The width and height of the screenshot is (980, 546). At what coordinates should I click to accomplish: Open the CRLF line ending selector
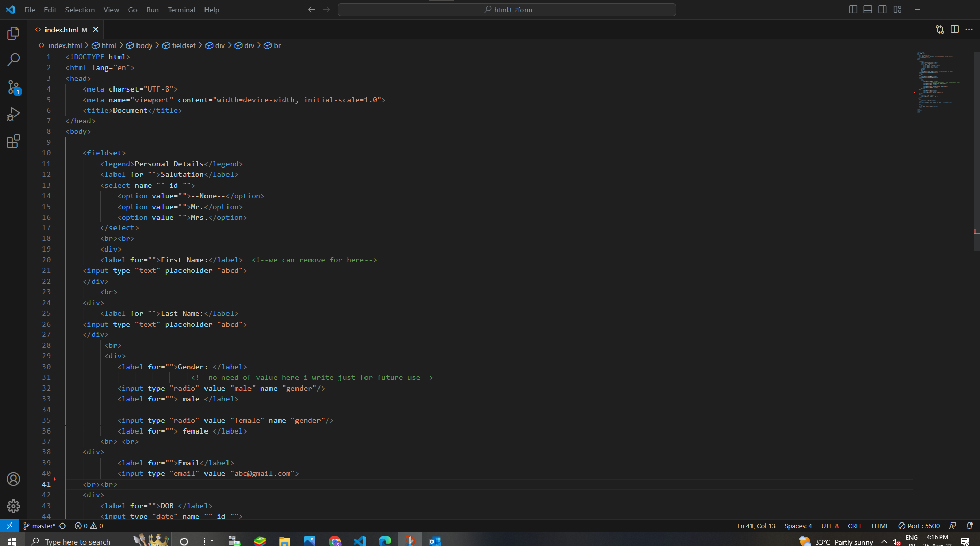(854, 526)
